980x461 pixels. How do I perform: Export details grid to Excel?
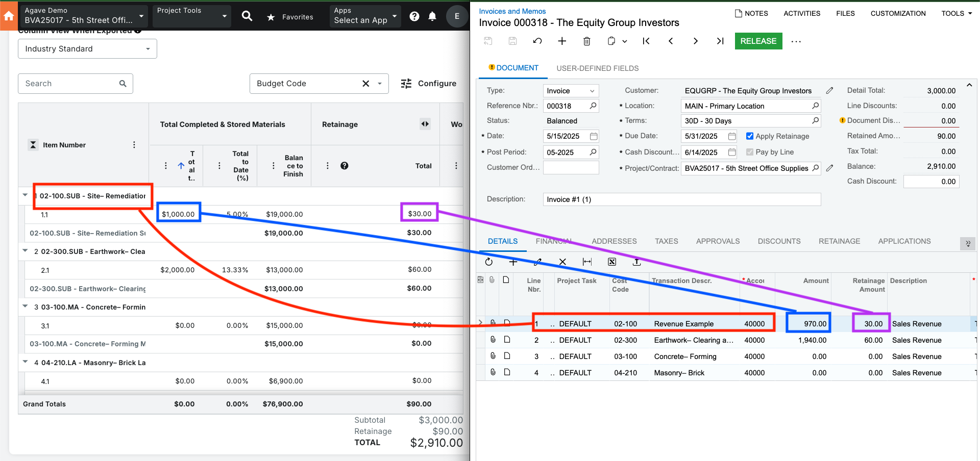tap(612, 262)
